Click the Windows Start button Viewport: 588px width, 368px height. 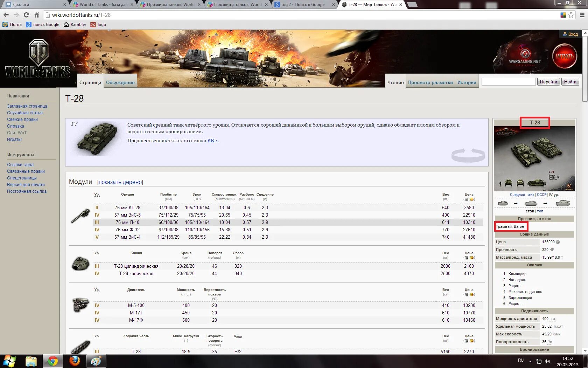(x=9, y=361)
